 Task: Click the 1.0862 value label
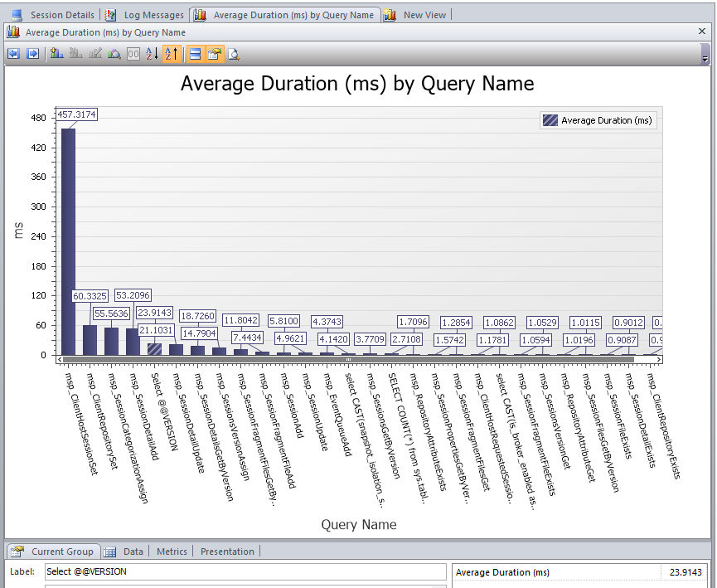(499, 323)
